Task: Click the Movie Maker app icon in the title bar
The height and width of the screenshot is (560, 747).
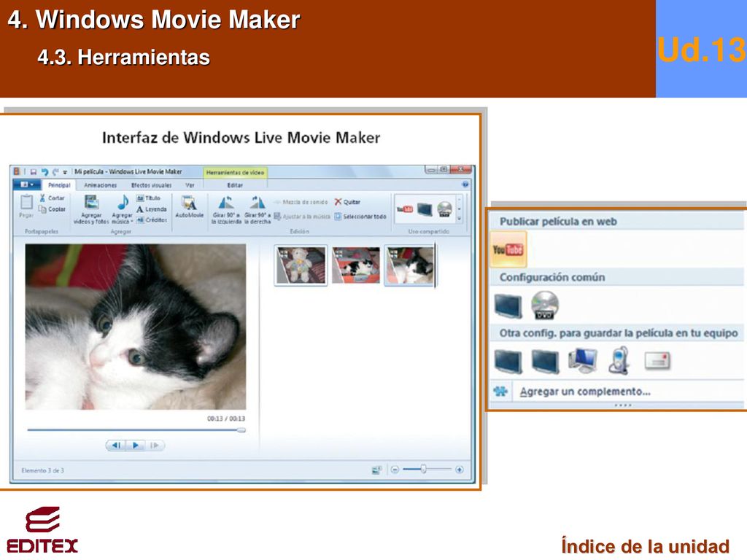Action: [x=17, y=171]
